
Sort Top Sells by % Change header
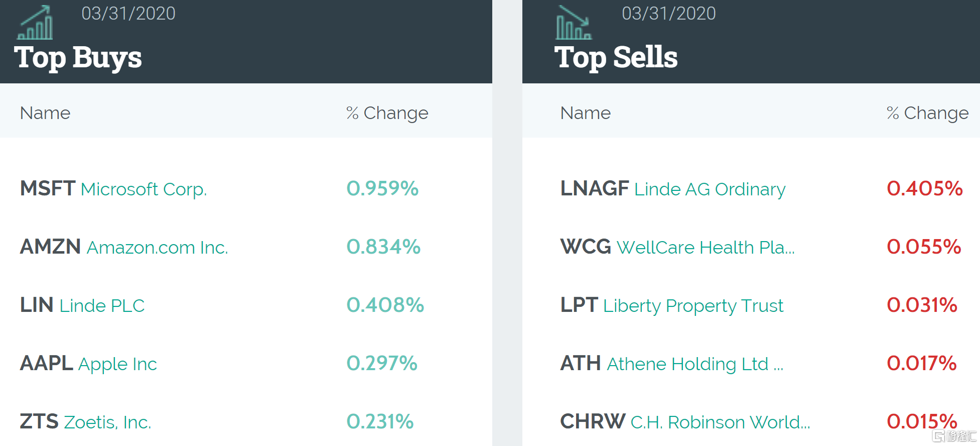927,113
